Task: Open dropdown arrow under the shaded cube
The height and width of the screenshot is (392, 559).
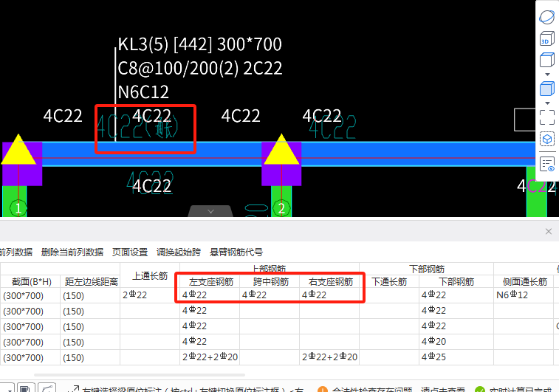Action: pos(548,103)
